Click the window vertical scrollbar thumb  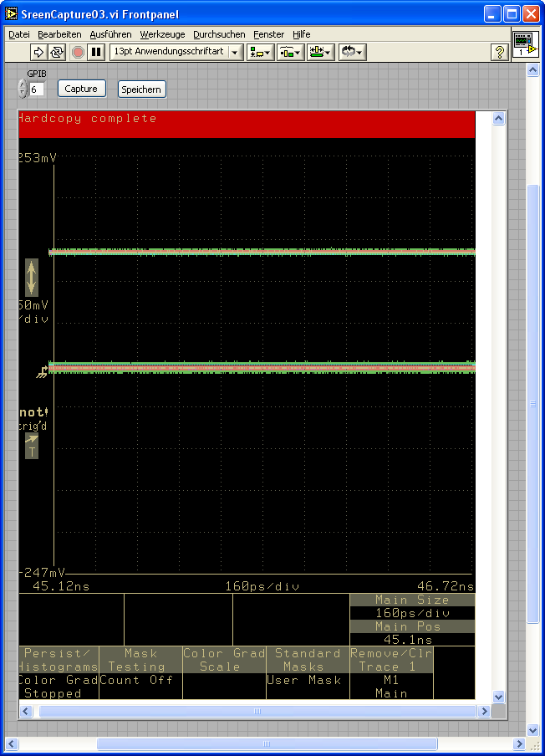click(532, 404)
